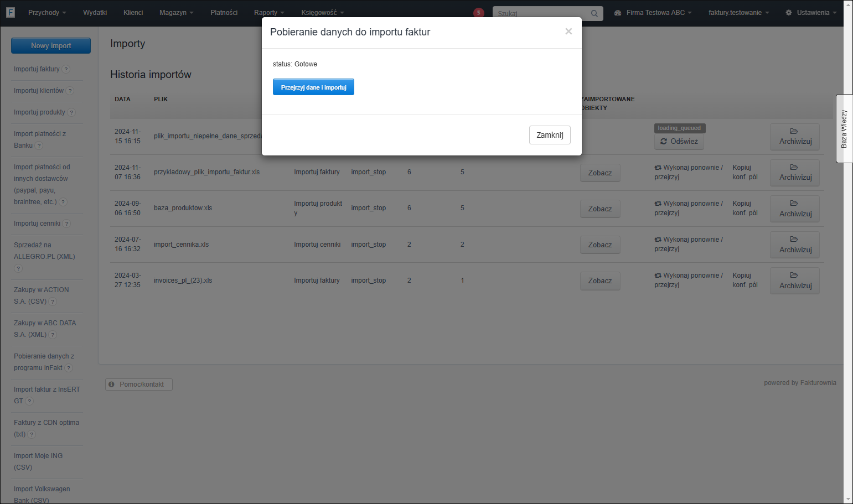Click Zobacz for import_cennika.xls row
This screenshot has width=853, height=504.
[600, 245]
